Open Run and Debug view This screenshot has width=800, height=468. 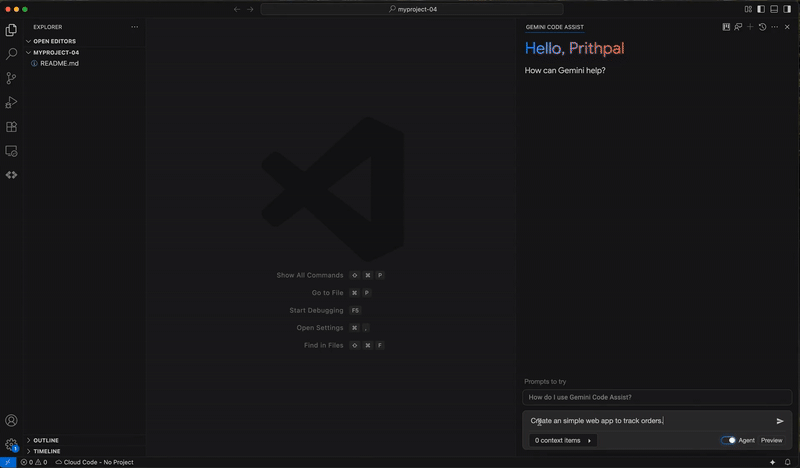[x=11, y=103]
